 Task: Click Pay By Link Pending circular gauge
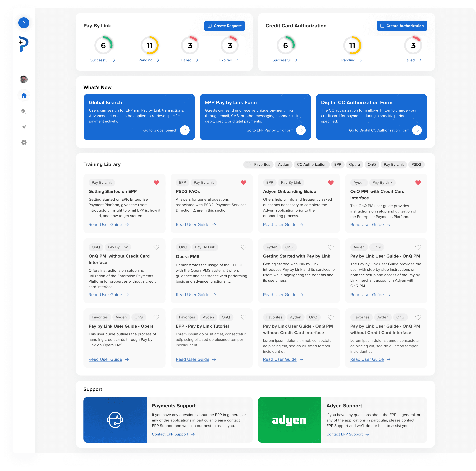tap(149, 45)
